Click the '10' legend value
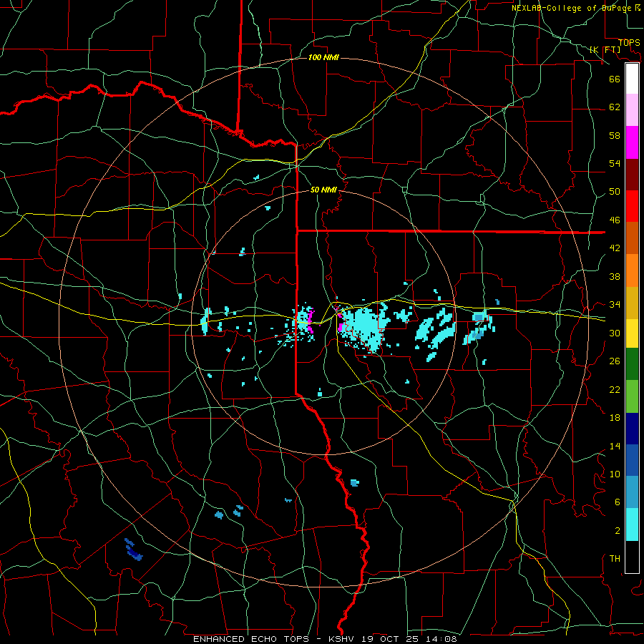 (x=615, y=474)
